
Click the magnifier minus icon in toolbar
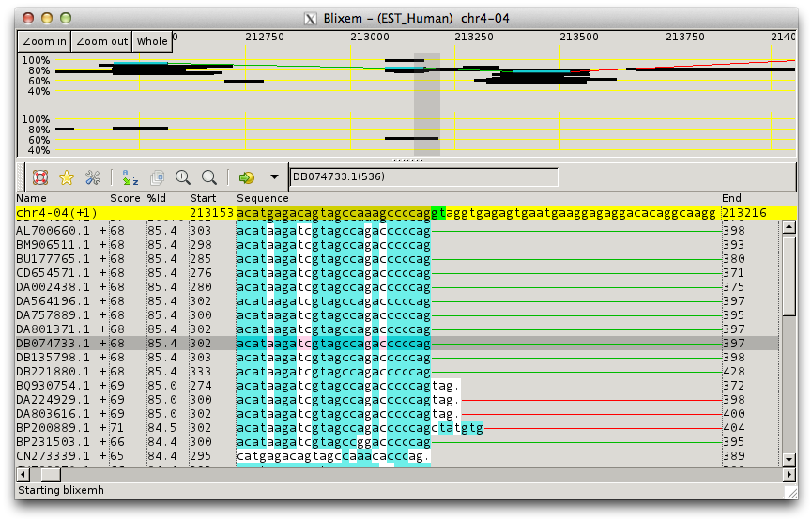209,177
